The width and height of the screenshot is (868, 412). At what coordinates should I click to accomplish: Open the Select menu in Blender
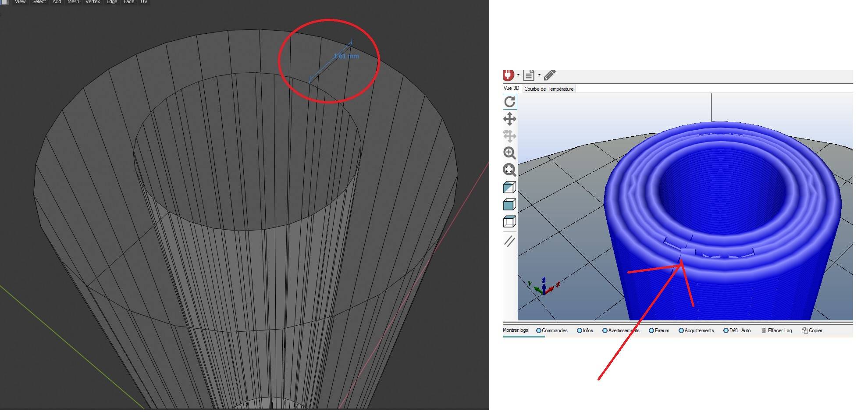click(x=39, y=2)
